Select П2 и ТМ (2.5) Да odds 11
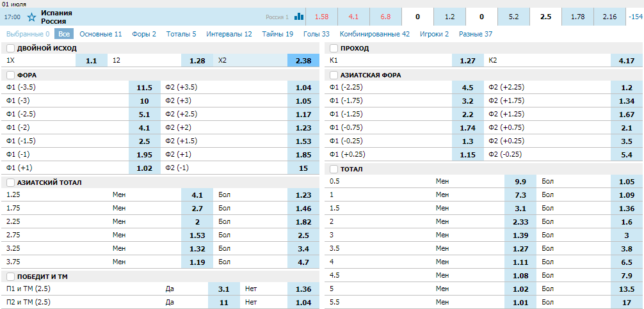The width and height of the screenshot is (644, 309). tap(224, 303)
